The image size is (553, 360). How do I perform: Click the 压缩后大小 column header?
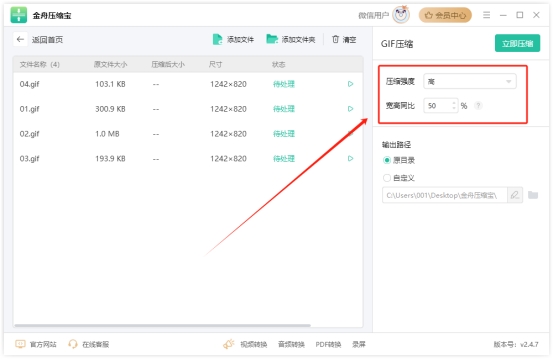tap(168, 65)
